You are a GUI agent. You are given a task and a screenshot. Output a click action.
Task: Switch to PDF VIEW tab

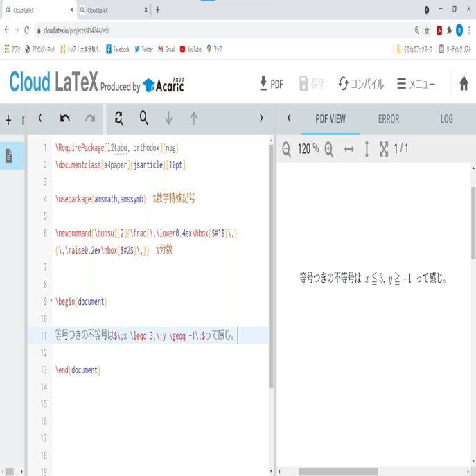pyautogui.click(x=330, y=119)
